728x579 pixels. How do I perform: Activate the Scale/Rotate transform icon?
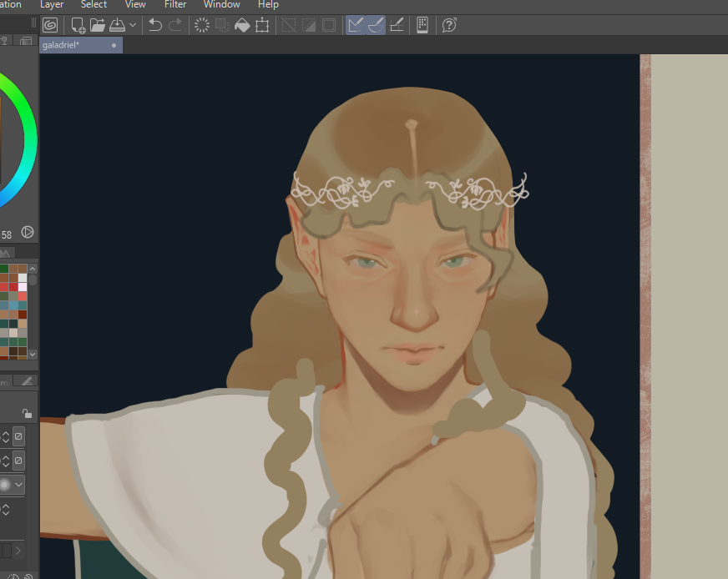click(x=262, y=25)
